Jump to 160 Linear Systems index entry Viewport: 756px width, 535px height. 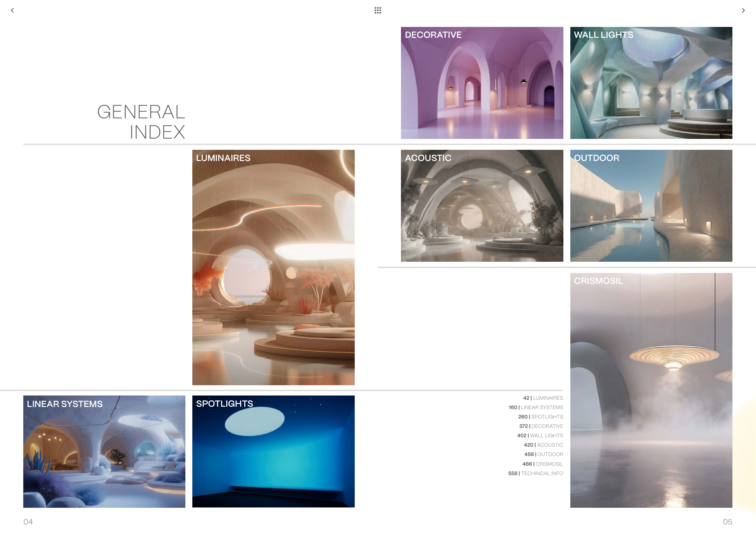pos(536,408)
